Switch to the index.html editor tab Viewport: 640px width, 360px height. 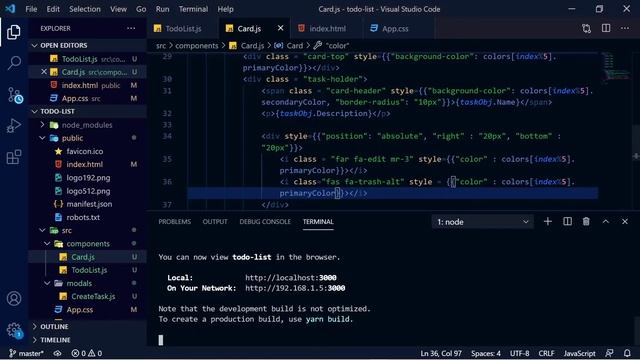click(x=327, y=28)
